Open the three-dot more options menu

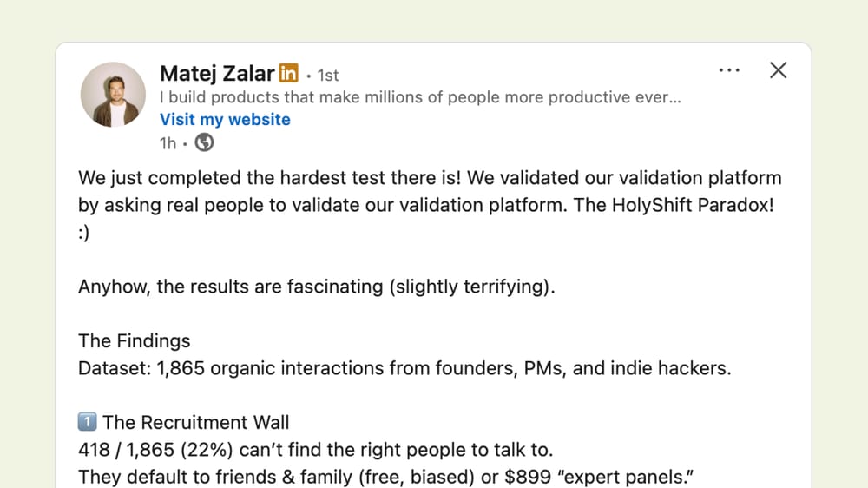click(x=729, y=70)
